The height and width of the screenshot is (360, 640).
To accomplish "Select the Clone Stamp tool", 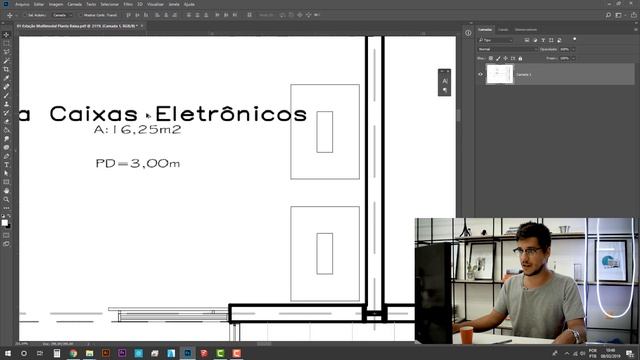I will 6,104.
